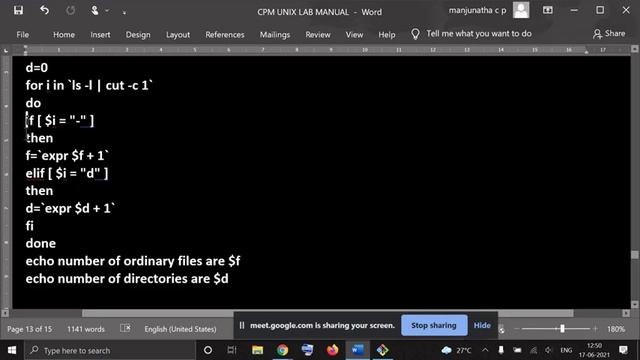The height and width of the screenshot is (360, 640).
Task: Click horizontal scrollbar left arrow
Action: pos(5,313)
